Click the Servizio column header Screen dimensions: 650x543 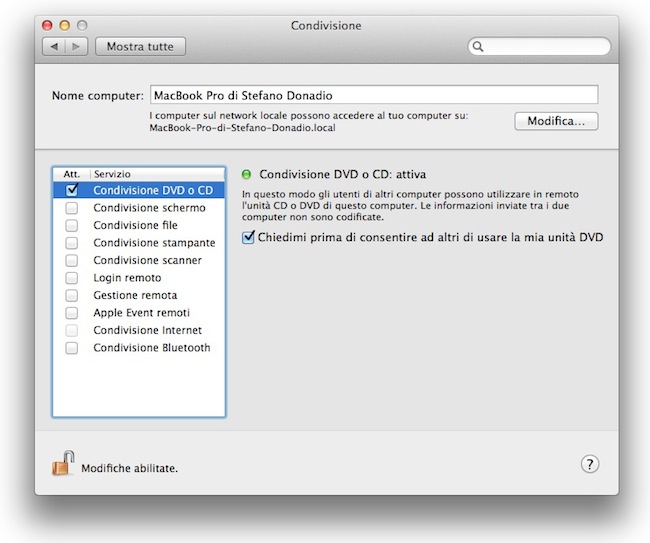point(113,173)
